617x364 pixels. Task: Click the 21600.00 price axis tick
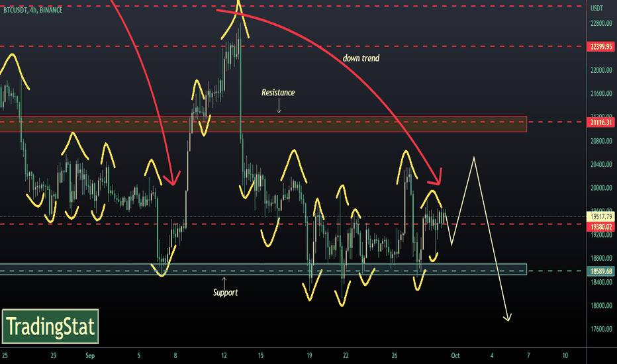(601, 94)
